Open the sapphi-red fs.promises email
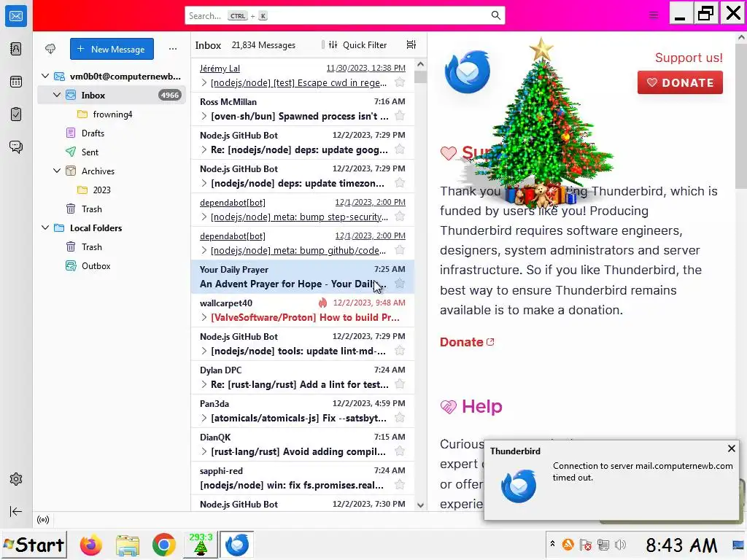 [x=303, y=478]
